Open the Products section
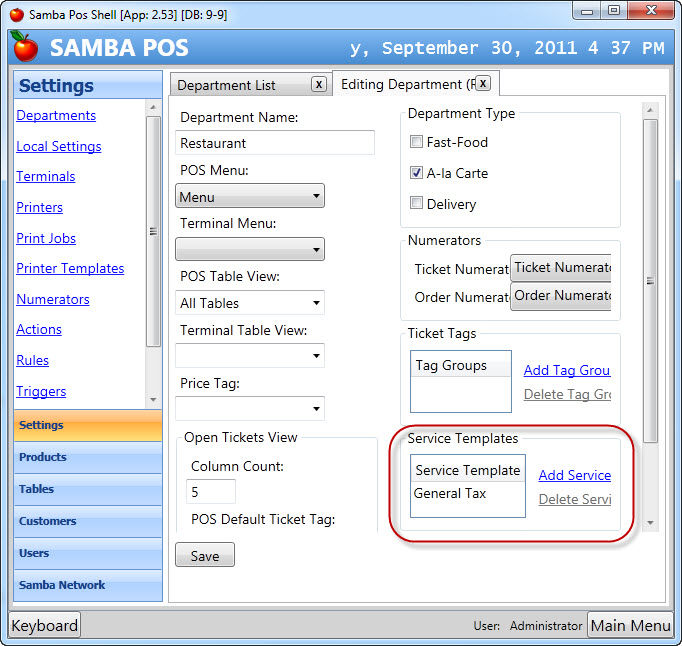This screenshot has width=682, height=646. (88, 457)
